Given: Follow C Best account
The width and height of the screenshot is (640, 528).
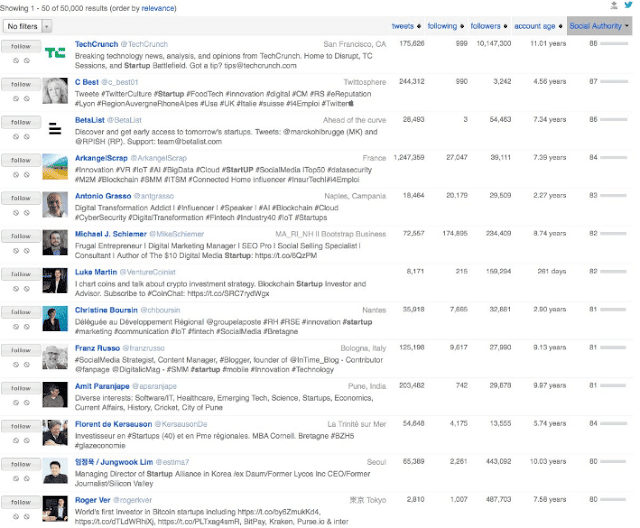Looking at the screenshot, I should [x=21, y=84].
